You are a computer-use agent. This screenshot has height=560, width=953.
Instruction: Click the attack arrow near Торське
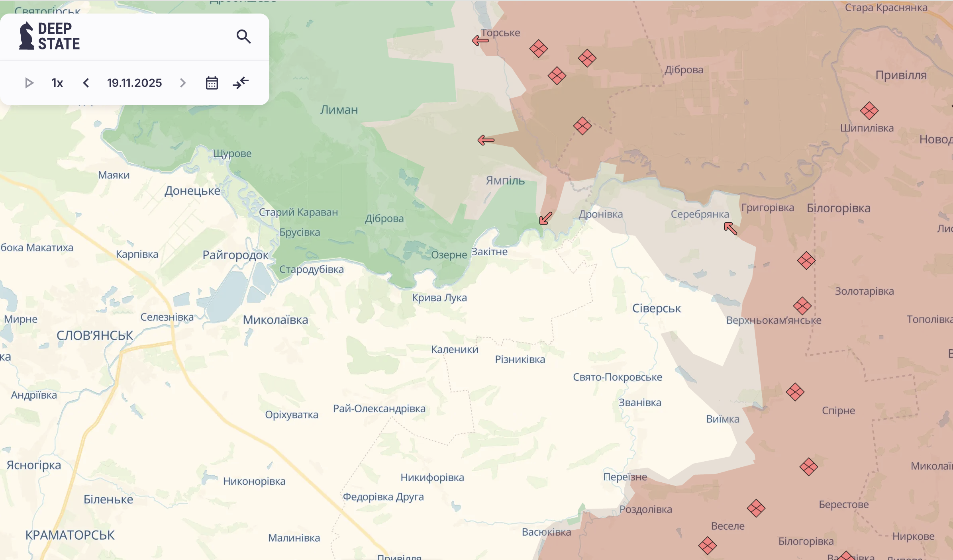pos(480,40)
